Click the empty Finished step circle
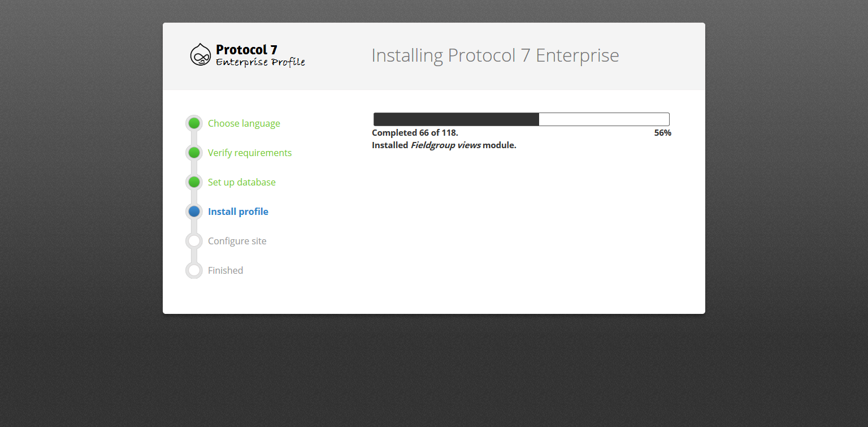Viewport: 868px width, 427px height. click(194, 270)
